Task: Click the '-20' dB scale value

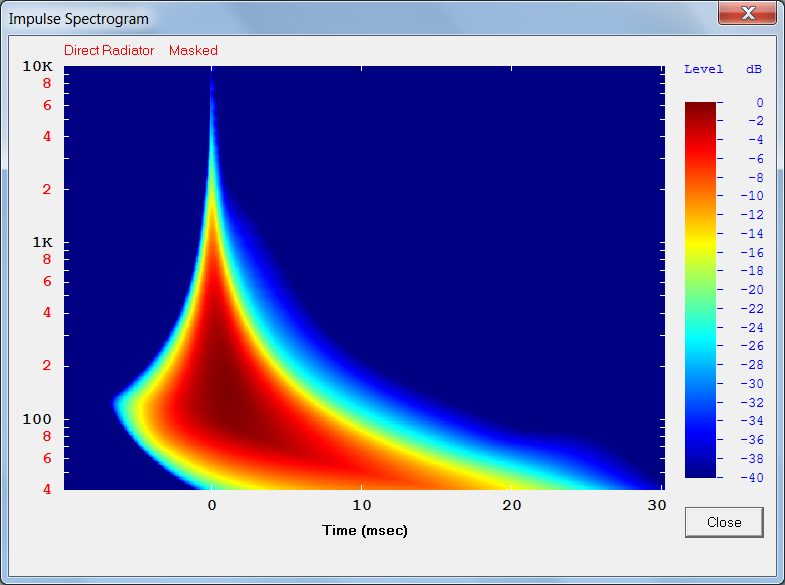Action: (x=752, y=290)
